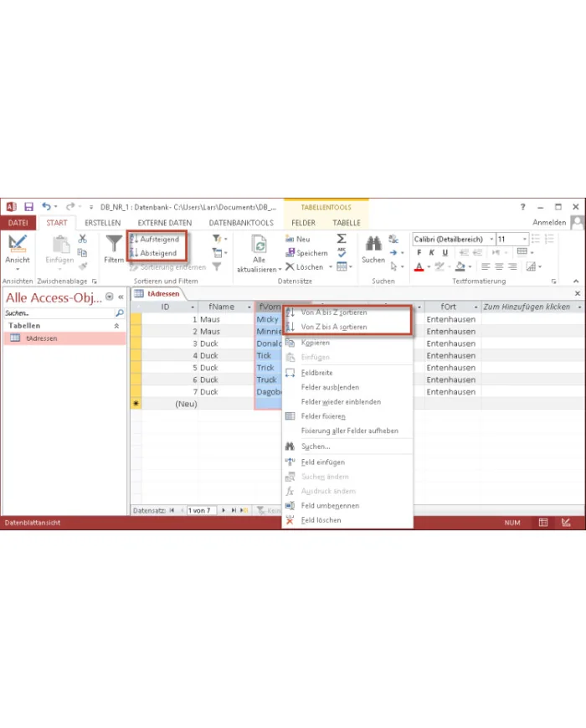The height and width of the screenshot is (728, 586).
Task: Switch to the TABELLE tab
Action: point(347,223)
